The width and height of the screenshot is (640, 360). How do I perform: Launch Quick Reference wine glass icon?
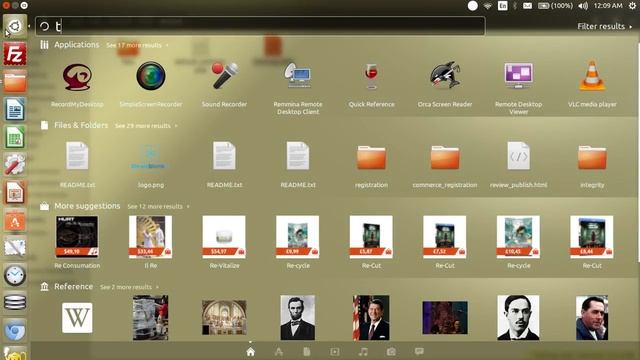click(x=371, y=77)
